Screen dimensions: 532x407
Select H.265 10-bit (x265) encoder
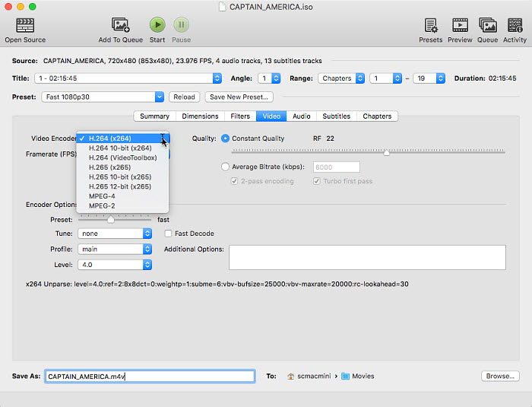[122, 177]
